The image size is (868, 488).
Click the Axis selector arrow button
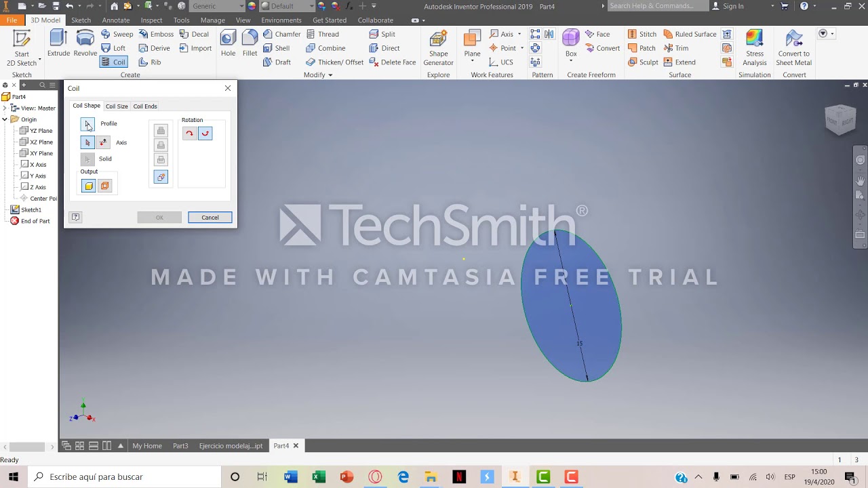(87, 142)
